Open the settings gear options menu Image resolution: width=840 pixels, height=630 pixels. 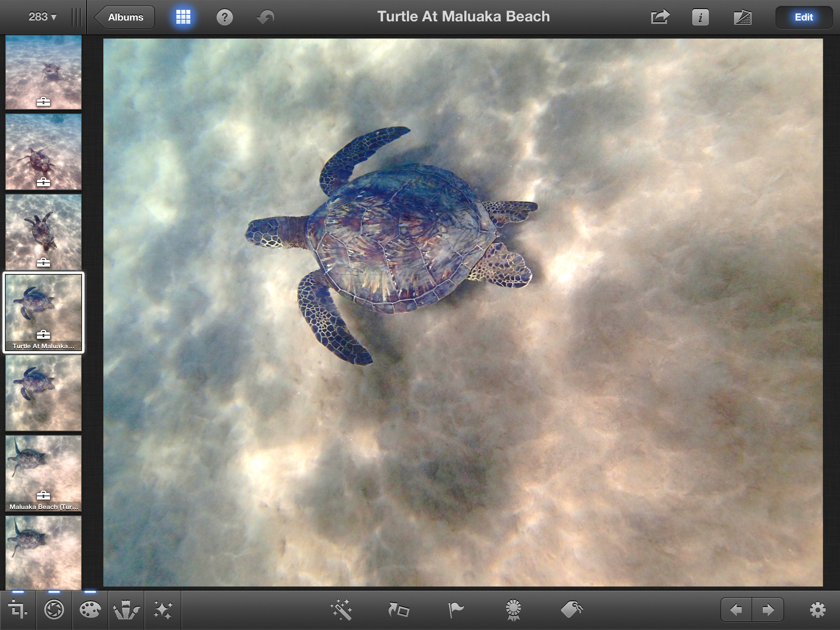pos(817,610)
